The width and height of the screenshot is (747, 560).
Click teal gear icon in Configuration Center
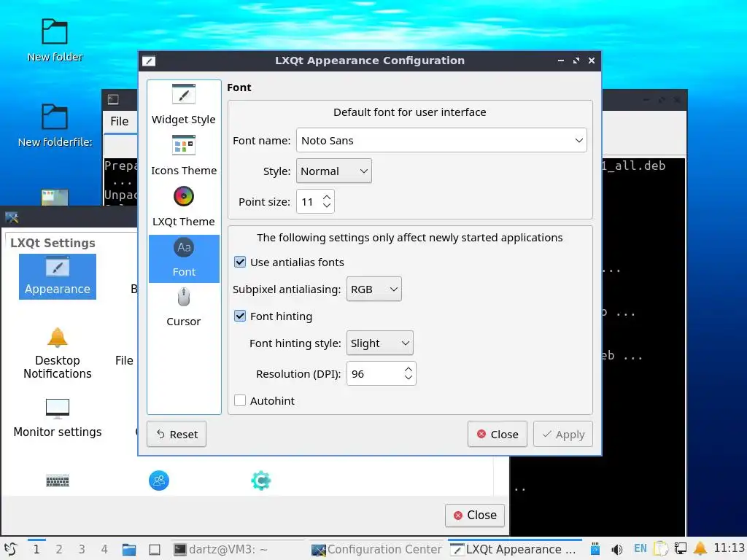pos(261,481)
